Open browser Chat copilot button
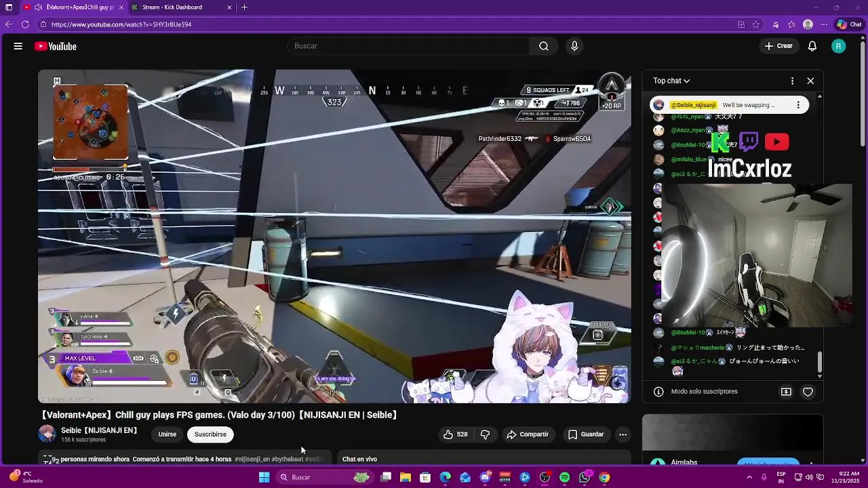Viewport: 868px width, 488px height. click(849, 24)
